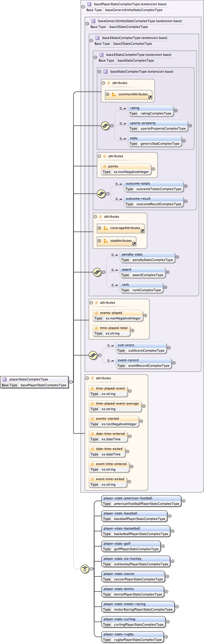Viewport: 204px width, 644px height.
Task: Click the sequence icon beside rating elements
Action: click(x=105, y=126)
